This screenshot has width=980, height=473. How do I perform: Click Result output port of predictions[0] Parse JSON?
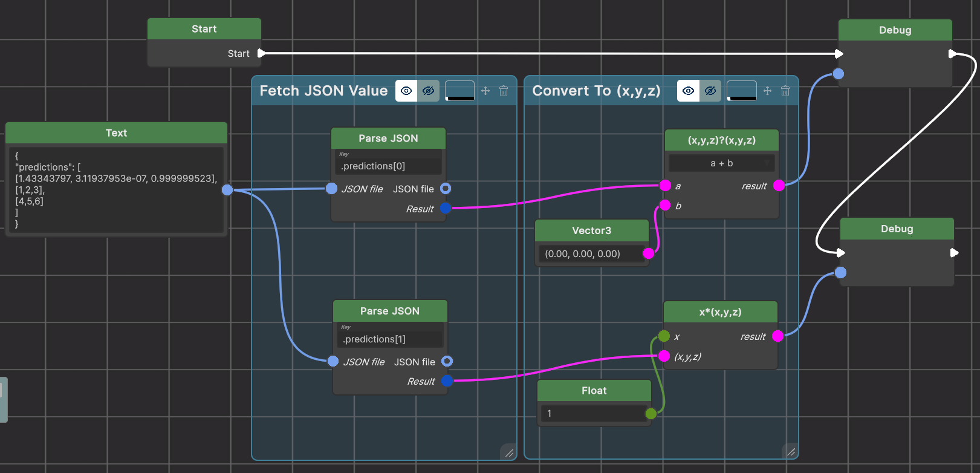(x=446, y=209)
